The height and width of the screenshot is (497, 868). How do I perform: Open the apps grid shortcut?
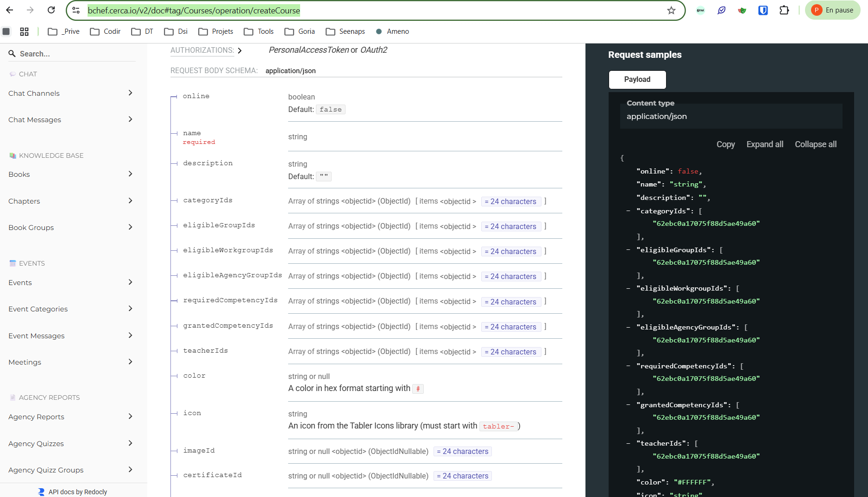25,31
